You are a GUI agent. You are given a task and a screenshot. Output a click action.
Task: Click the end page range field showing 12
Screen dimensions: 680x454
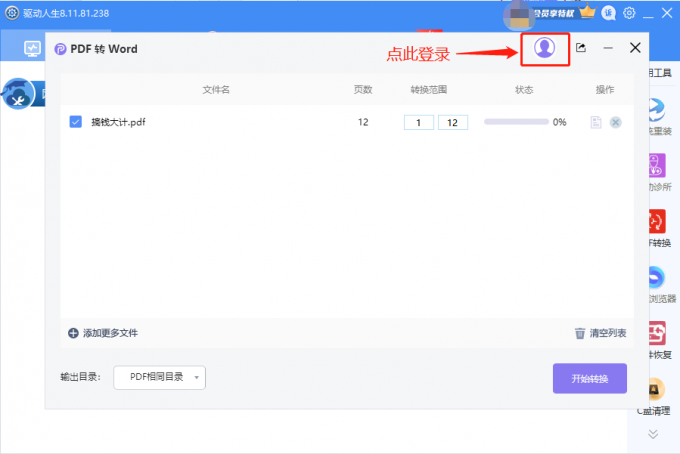[x=452, y=122]
